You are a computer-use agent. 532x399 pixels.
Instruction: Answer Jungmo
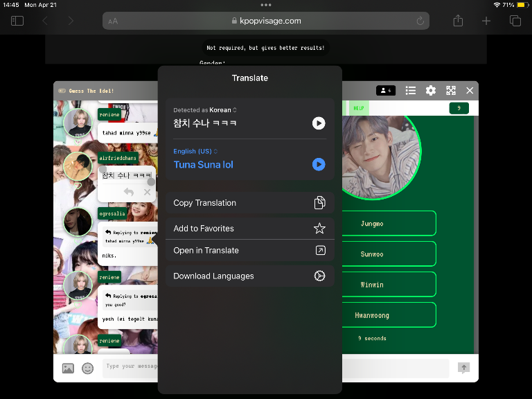click(389, 224)
